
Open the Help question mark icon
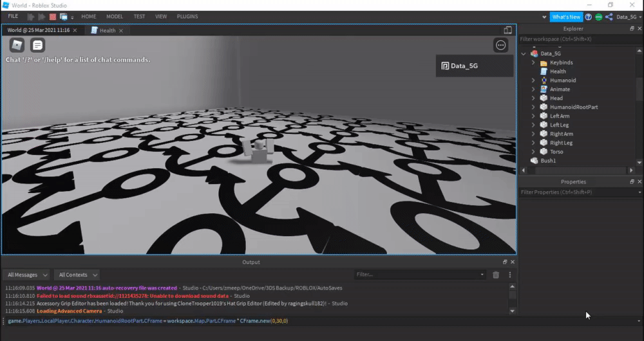[x=589, y=17]
